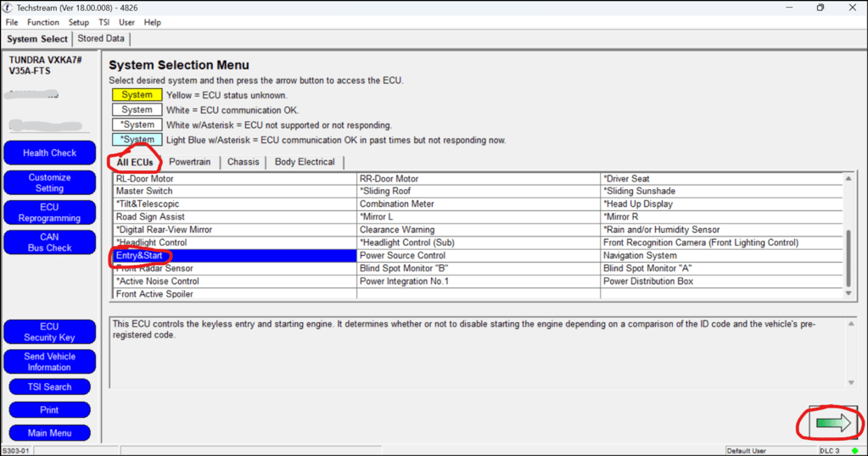Select Master Switch in the list

point(235,192)
